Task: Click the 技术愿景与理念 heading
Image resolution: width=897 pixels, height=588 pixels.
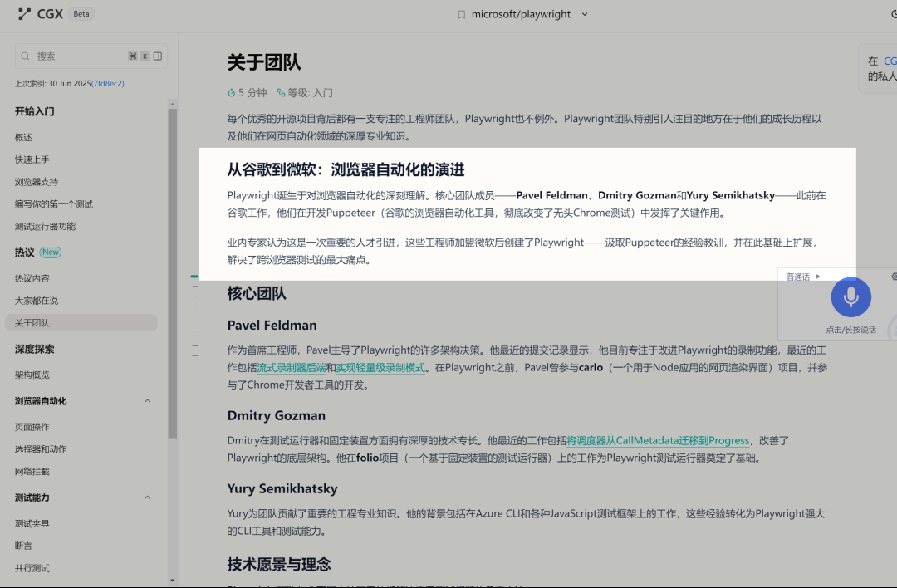Action: click(x=278, y=565)
